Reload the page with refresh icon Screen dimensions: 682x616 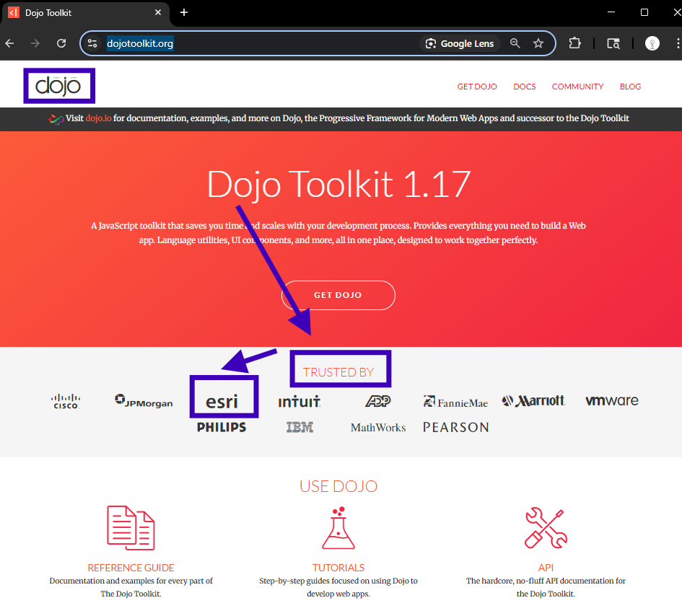tap(61, 43)
